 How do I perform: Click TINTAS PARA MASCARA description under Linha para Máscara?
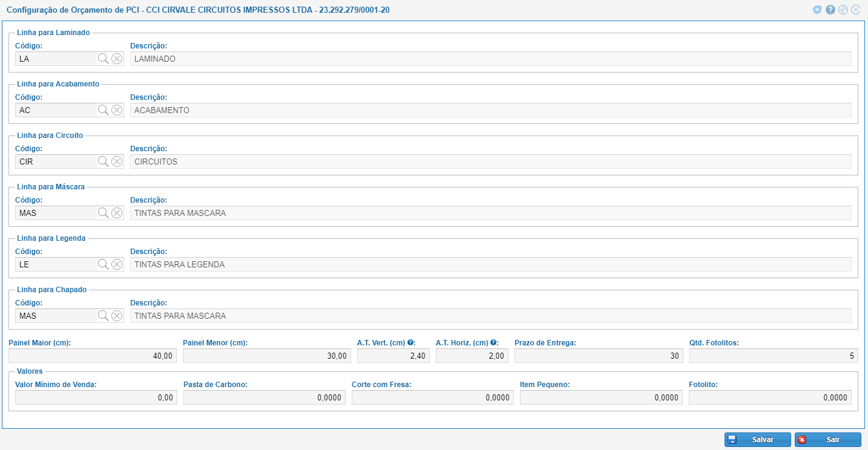pos(491,213)
